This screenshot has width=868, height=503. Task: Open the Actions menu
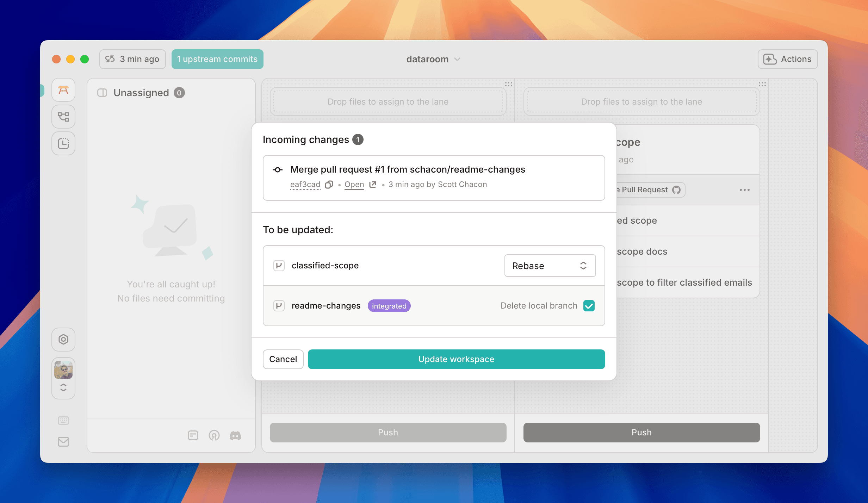coord(787,59)
